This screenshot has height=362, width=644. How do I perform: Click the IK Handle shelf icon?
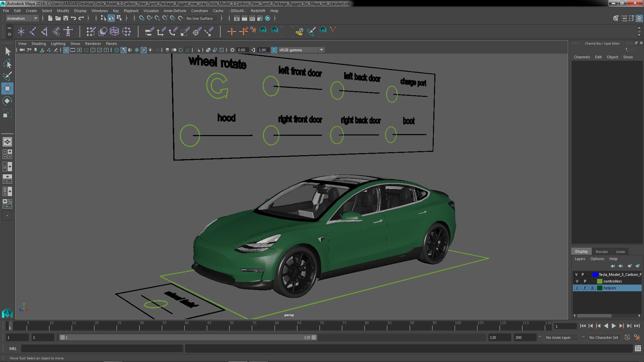[44, 32]
